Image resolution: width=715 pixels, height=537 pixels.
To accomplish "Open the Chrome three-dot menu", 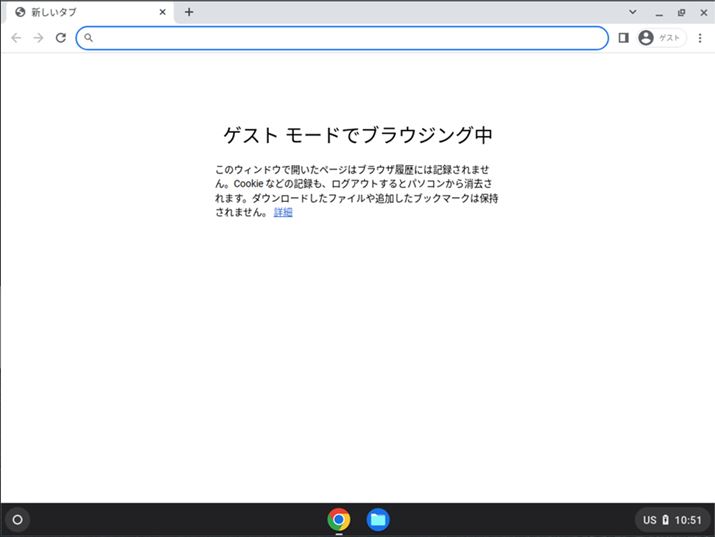I will (x=700, y=38).
